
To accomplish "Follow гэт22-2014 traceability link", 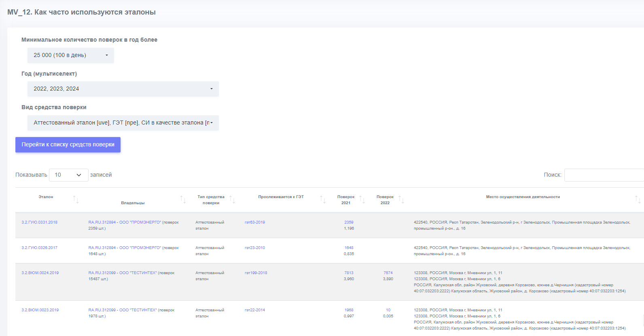I will (x=255, y=310).
